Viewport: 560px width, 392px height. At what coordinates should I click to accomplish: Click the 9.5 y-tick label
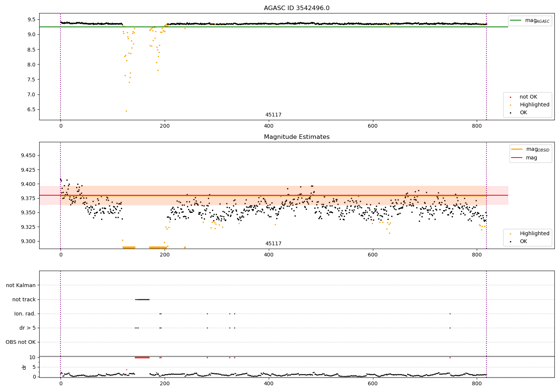(x=31, y=19)
